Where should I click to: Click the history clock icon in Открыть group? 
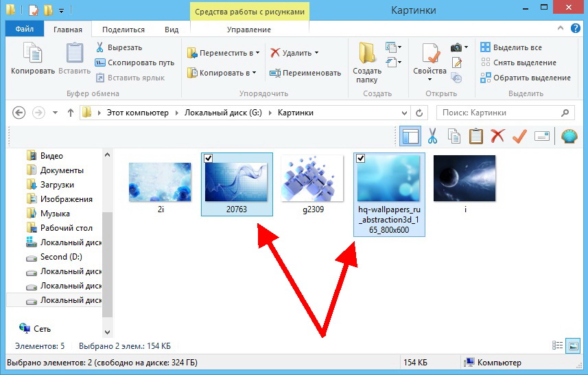click(x=456, y=78)
